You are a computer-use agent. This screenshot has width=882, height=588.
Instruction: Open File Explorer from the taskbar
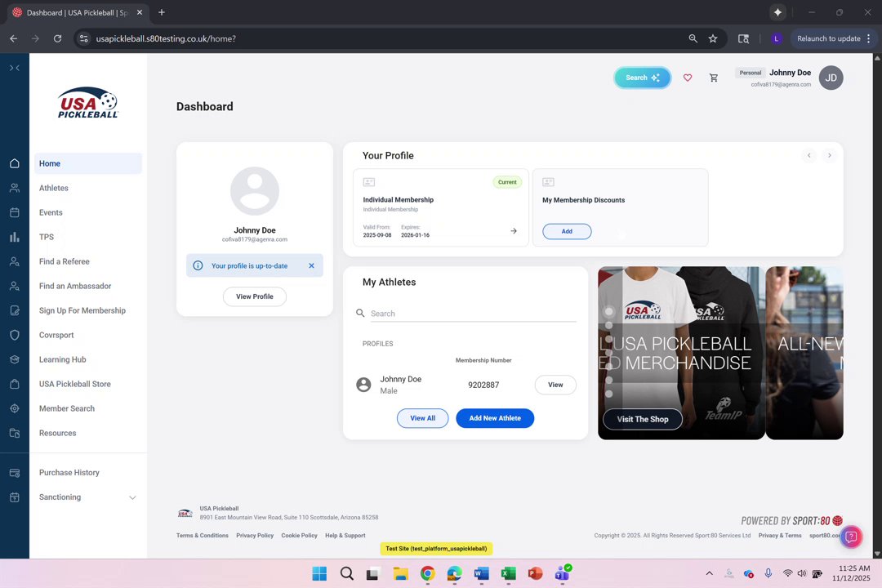(x=400, y=573)
